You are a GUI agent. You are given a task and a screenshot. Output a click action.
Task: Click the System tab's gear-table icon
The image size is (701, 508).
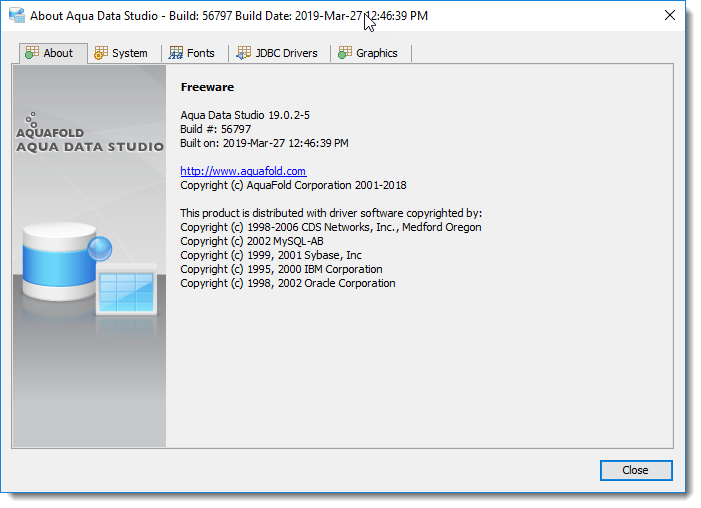click(x=101, y=53)
